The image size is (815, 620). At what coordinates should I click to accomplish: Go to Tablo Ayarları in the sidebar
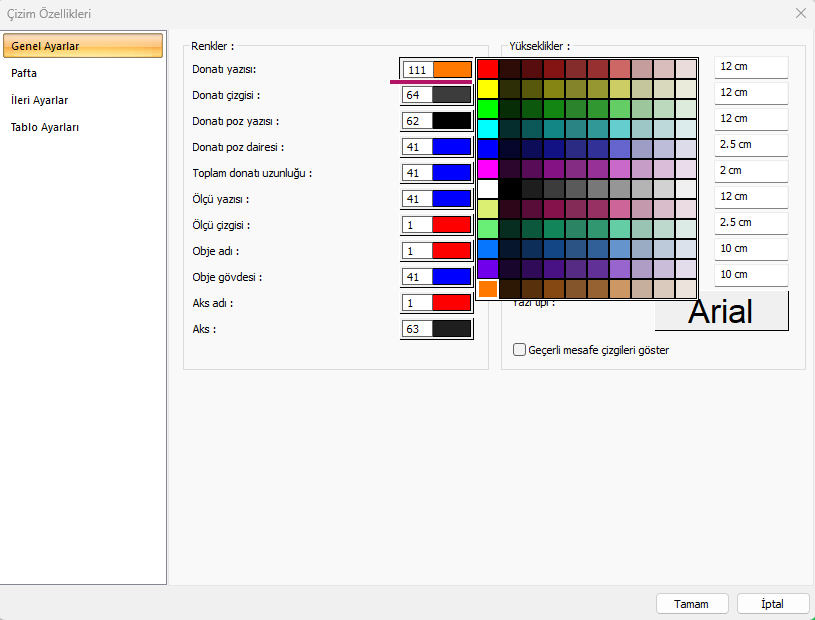[45, 127]
